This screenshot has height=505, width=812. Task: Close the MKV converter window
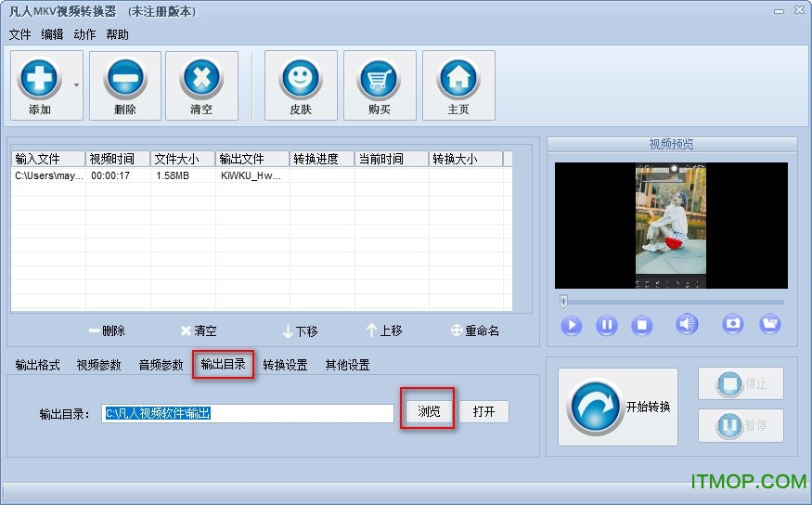click(x=800, y=10)
